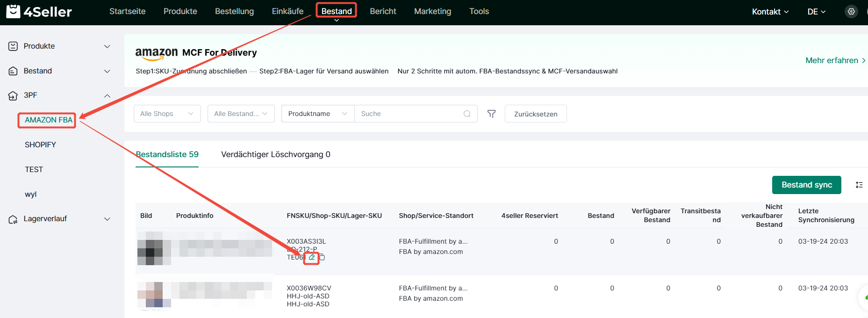
Task: Click the 4seller Reserviert column header
Action: [x=530, y=216]
